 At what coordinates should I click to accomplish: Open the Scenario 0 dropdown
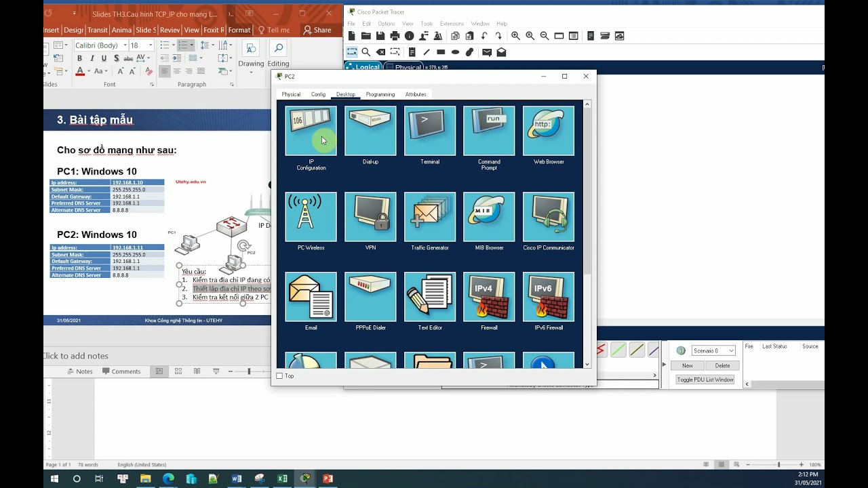coord(713,350)
